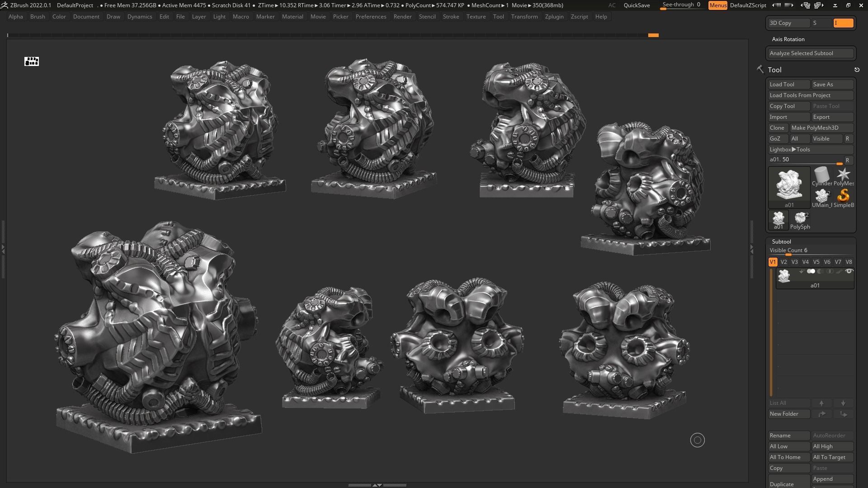Viewport: 868px width, 488px height.
Task: Enable visibility set V3
Action: (x=794, y=262)
